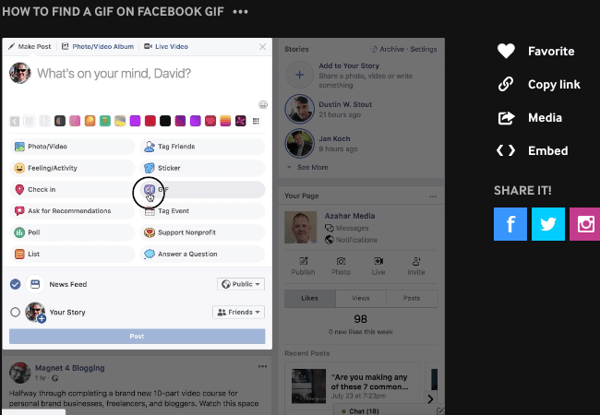The width and height of the screenshot is (600, 415).
Task: Open the three-dot menu beside GIF title
Action: coord(240,12)
